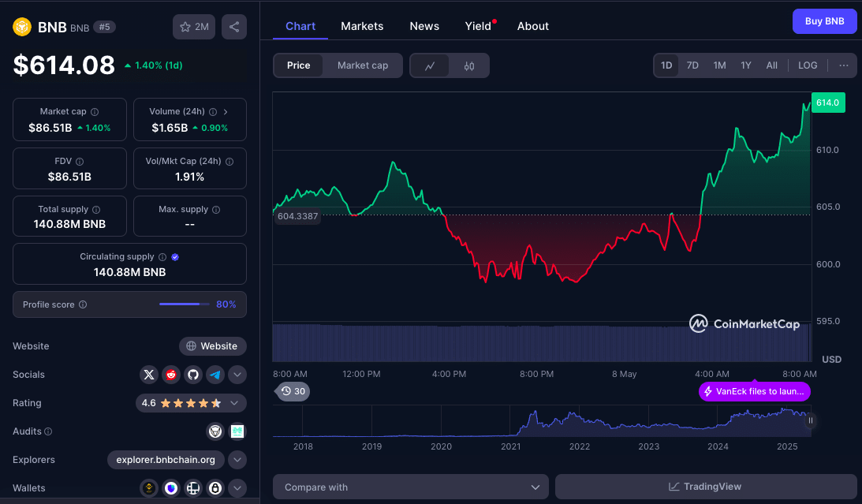862x504 pixels.
Task: Expand the Rating details chevron
Action: point(234,403)
